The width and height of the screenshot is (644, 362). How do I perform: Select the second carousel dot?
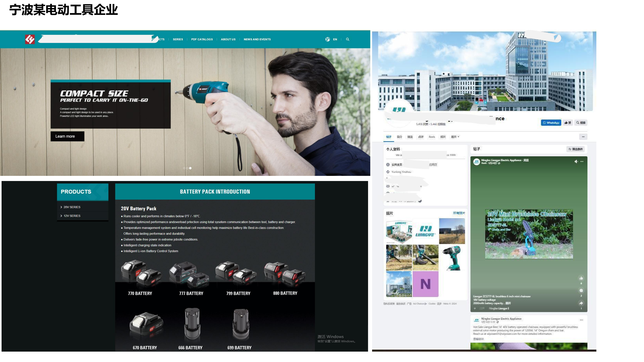pos(187,168)
